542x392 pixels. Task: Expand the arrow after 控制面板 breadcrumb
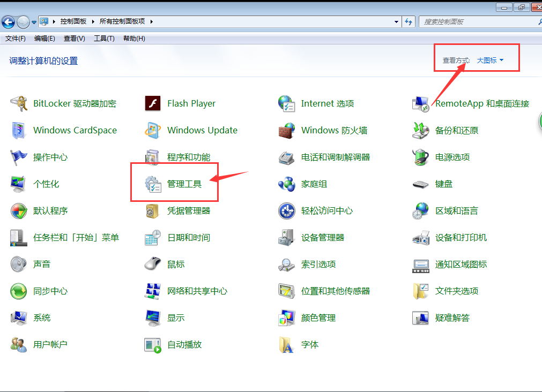pyautogui.click(x=93, y=21)
